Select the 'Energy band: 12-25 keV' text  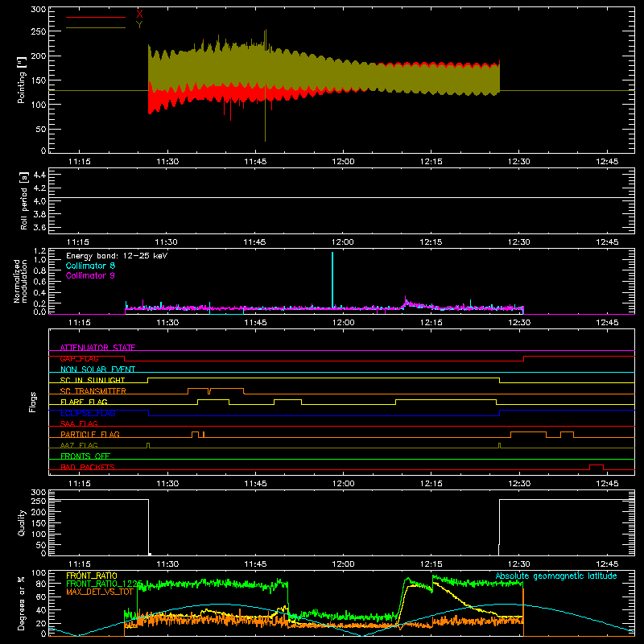pos(117,256)
